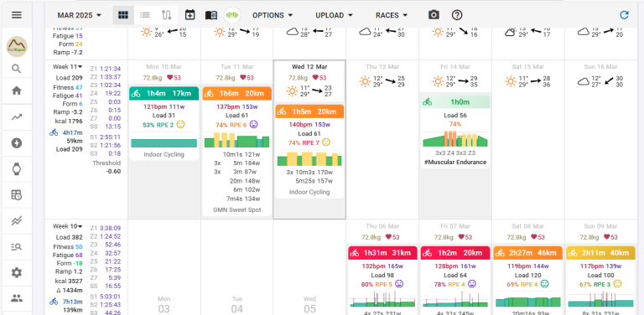
Task: Click Week 11 Load 209 value
Action: tap(69, 78)
